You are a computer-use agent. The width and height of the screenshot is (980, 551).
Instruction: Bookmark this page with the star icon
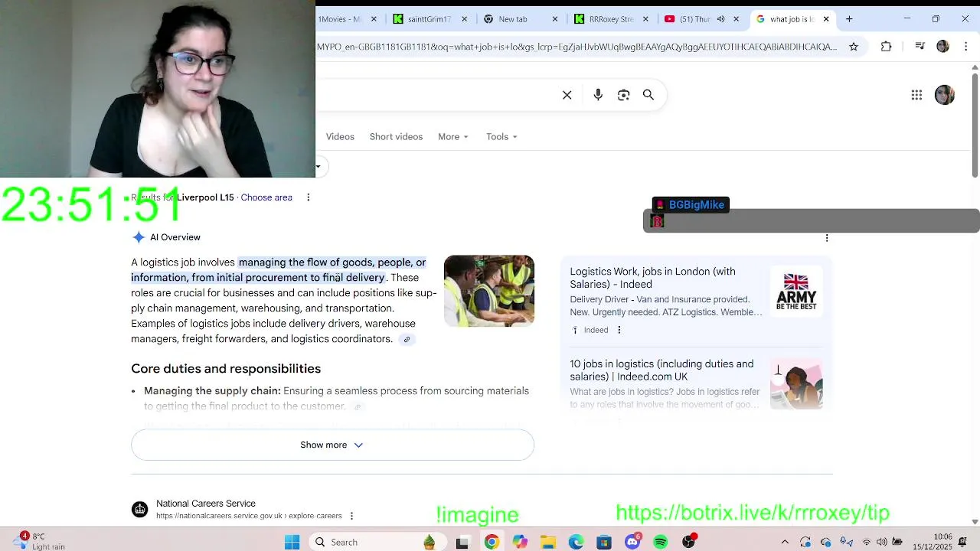tap(854, 47)
